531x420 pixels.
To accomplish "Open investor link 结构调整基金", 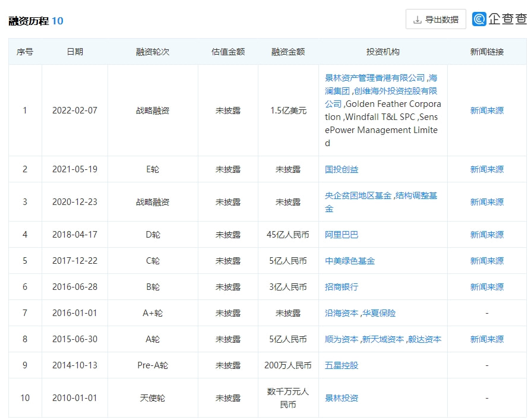I will [416, 195].
